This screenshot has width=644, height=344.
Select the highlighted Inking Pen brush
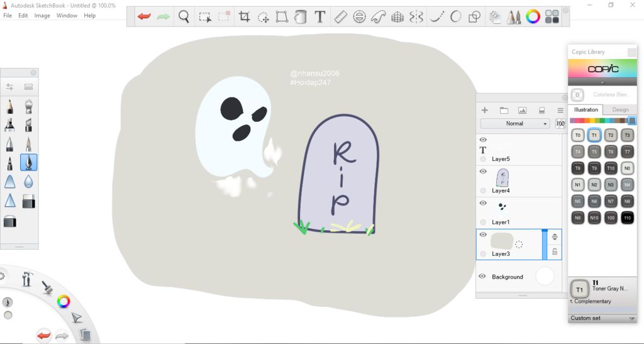[29, 162]
